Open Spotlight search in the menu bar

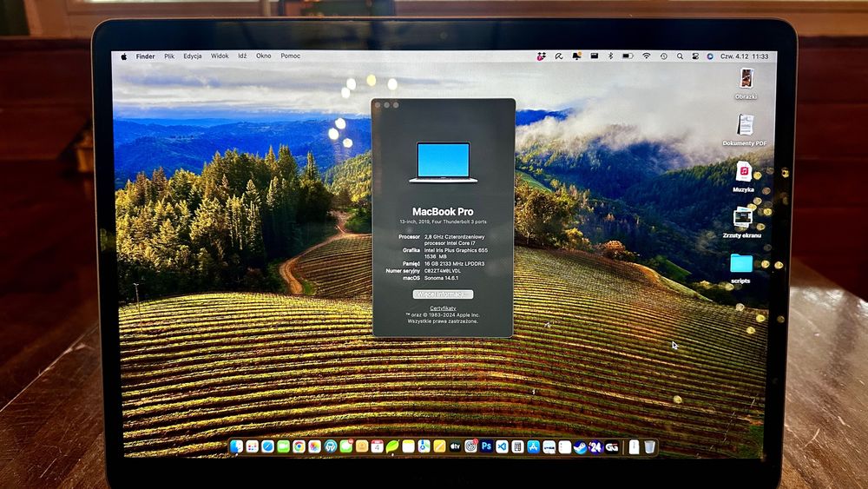[680, 56]
